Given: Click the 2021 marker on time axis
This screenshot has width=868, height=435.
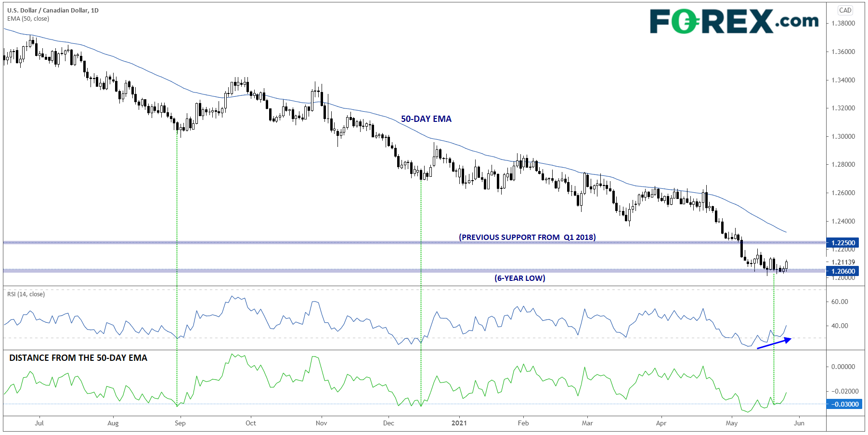Looking at the screenshot, I should click(459, 423).
